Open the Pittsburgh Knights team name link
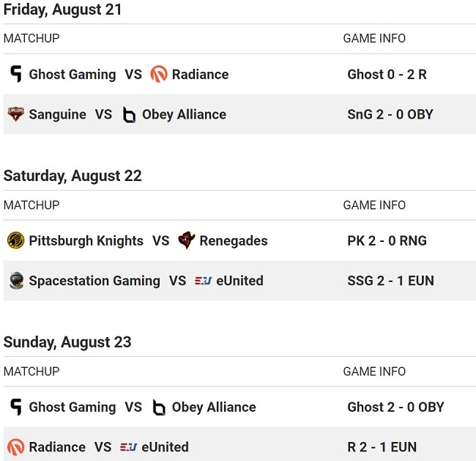The width and height of the screenshot is (476, 461). point(86,240)
